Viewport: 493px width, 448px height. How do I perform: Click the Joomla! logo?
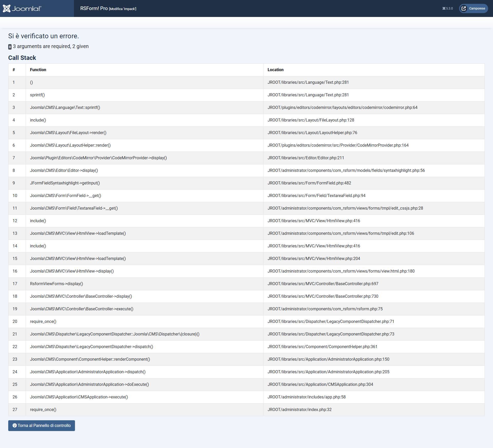pyautogui.click(x=22, y=8)
